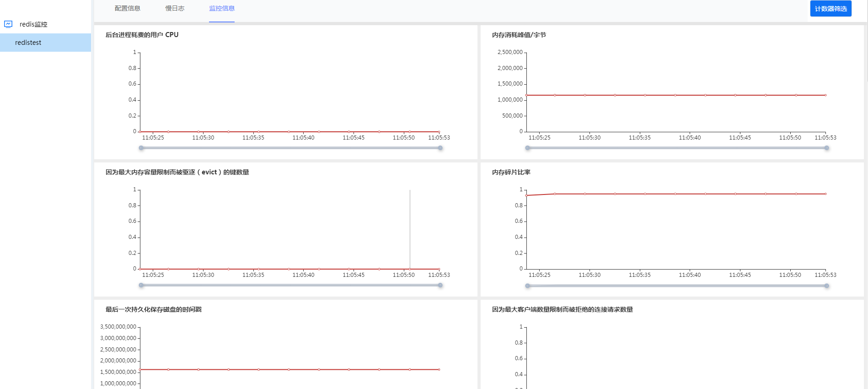
Task: Click right zoom handle of 内存碎片比率 chart
Action: click(827, 286)
